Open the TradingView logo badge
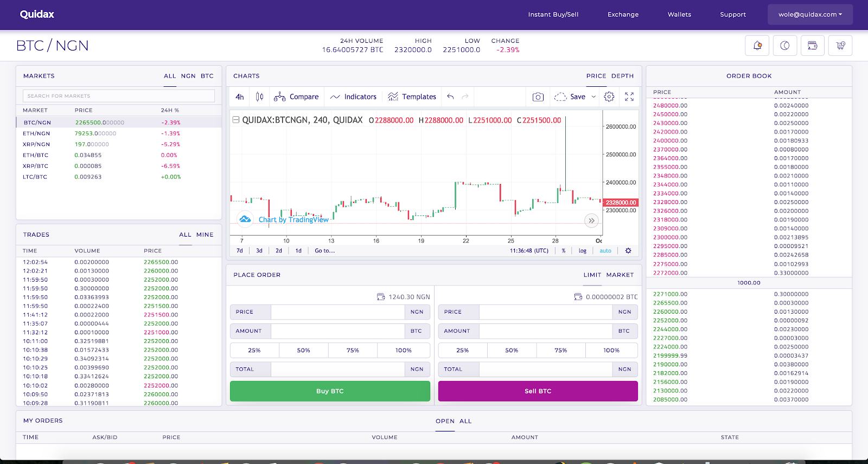The image size is (868, 464). coord(245,219)
